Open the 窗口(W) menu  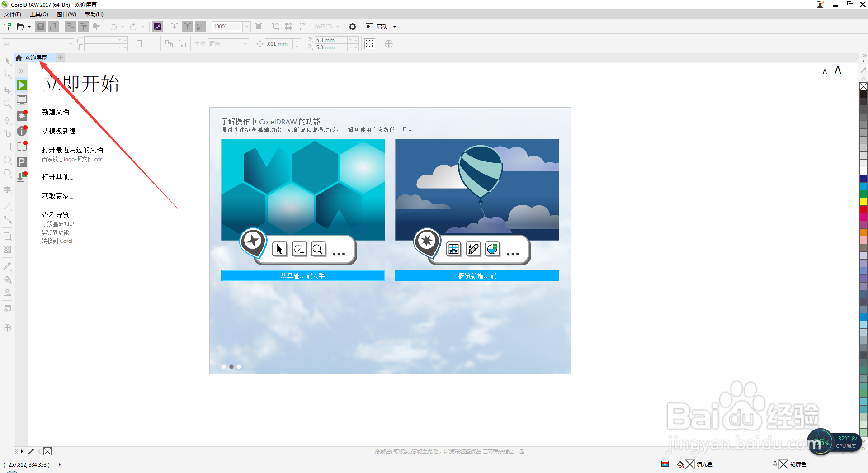pyautogui.click(x=66, y=14)
